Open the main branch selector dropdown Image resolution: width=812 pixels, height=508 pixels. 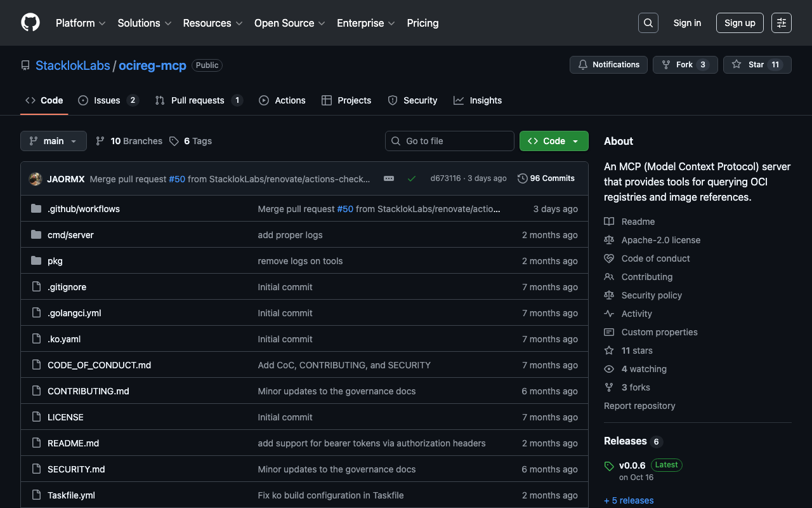[x=53, y=141]
